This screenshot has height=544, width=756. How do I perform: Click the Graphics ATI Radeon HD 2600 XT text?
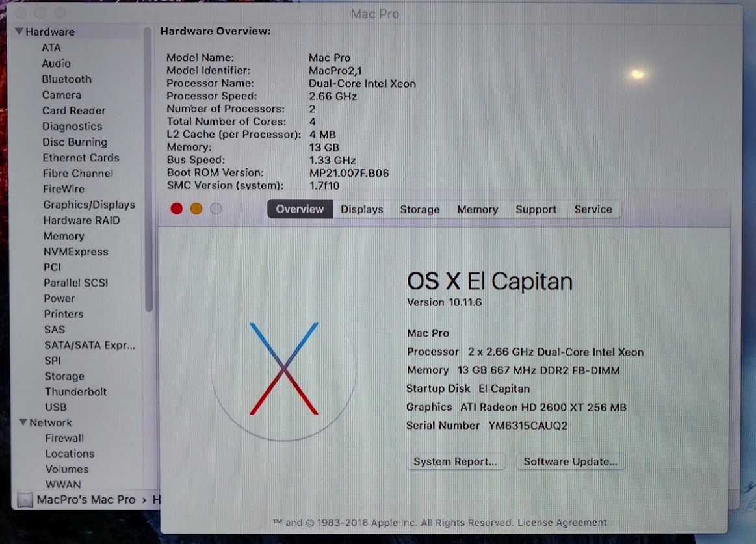point(516,407)
